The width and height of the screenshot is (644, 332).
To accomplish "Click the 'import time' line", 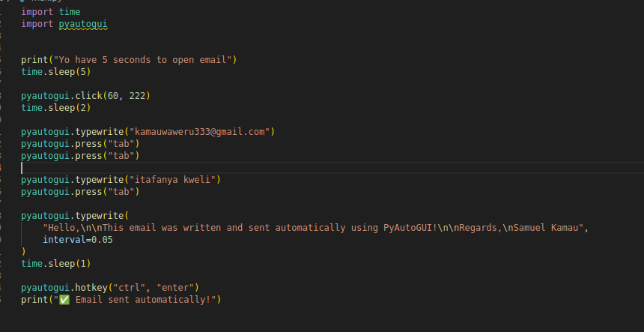I will [x=50, y=12].
